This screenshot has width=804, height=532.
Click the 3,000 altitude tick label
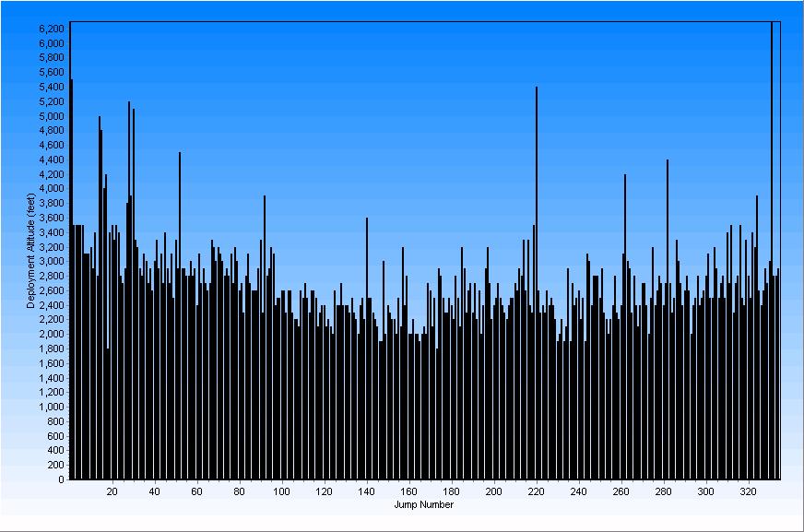(52, 261)
